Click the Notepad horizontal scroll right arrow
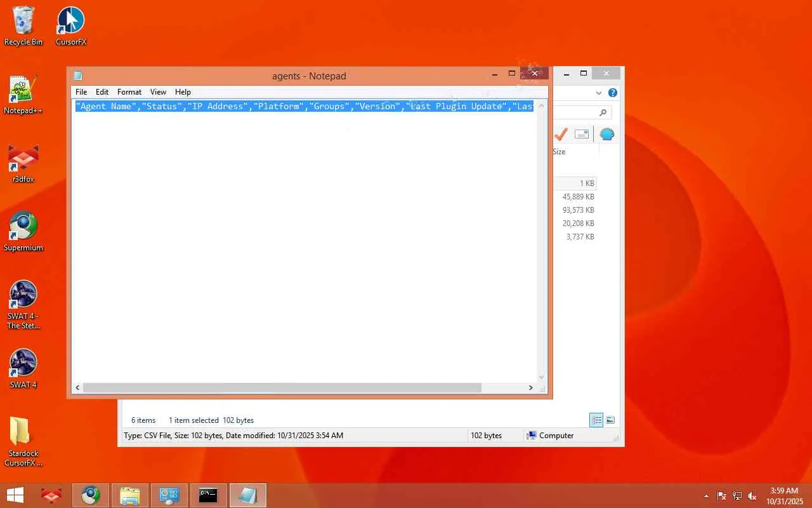This screenshot has width=812, height=508. pos(531,387)
